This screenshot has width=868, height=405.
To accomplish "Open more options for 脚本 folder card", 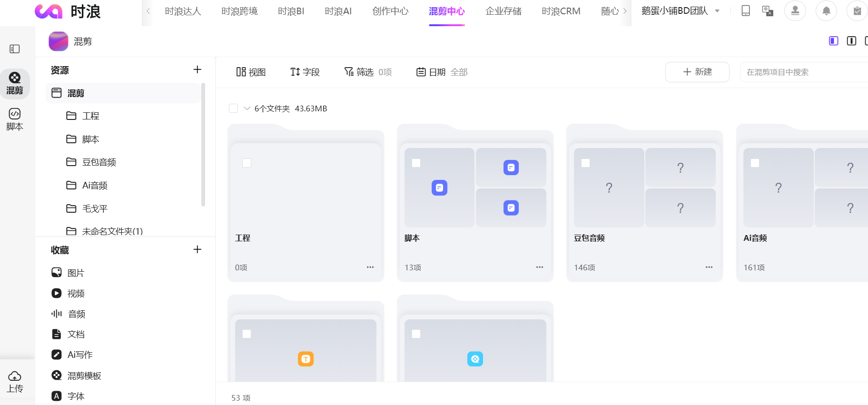I will point(540,267).
